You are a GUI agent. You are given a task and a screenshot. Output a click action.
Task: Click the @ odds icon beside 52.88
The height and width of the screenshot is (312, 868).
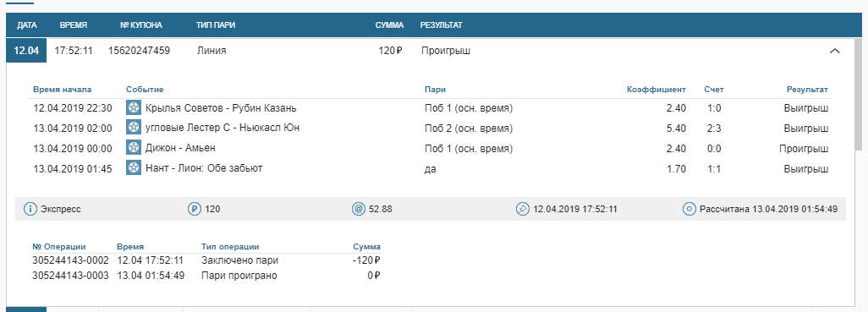pos(359,210)
